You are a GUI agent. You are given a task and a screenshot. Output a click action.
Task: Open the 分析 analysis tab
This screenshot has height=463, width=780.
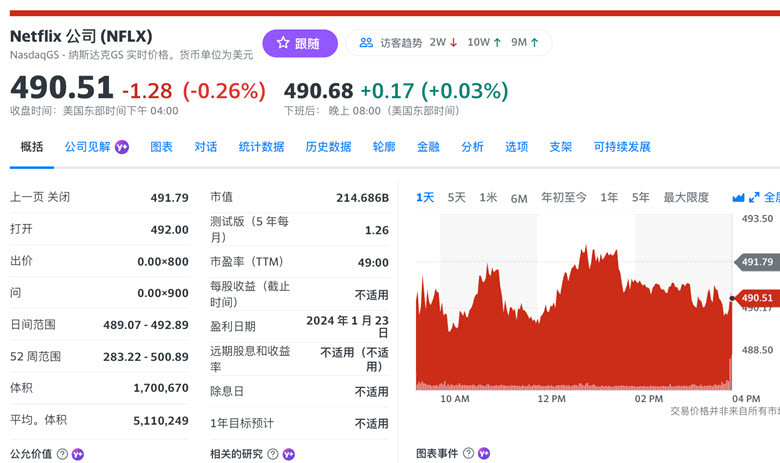coord(473,147)
